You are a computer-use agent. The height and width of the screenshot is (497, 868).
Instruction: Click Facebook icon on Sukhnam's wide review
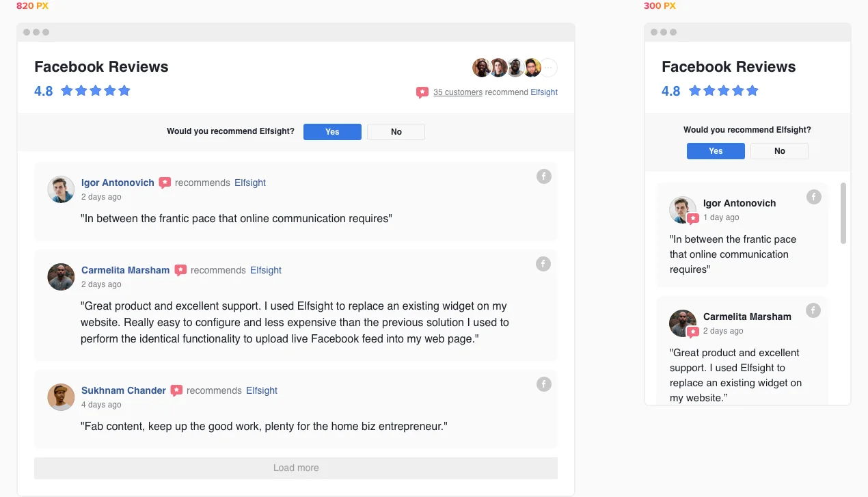click(x=543, y=384)
